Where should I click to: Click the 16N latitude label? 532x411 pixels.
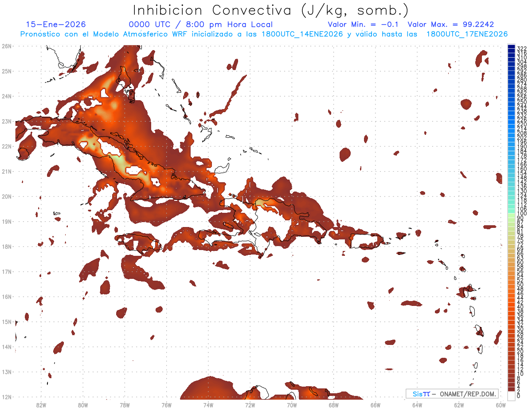[x=6, y=297]
